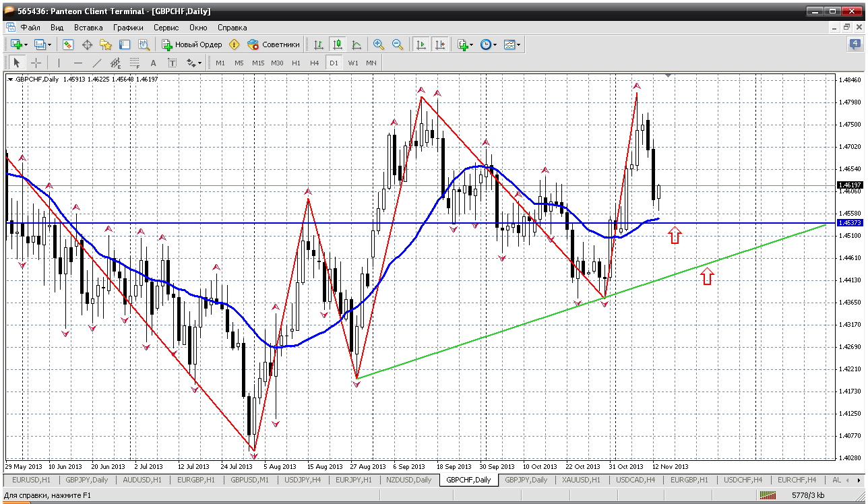Open the Сервис menu

(166, 28)
